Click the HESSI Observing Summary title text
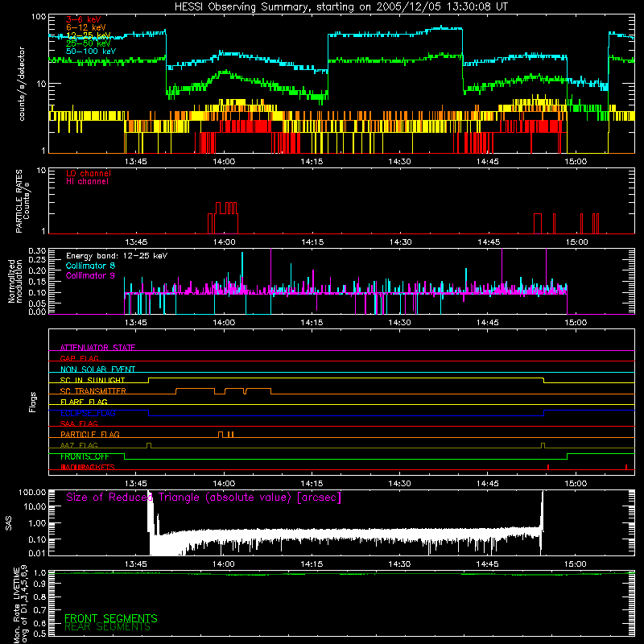 click(x=341, y=6)
